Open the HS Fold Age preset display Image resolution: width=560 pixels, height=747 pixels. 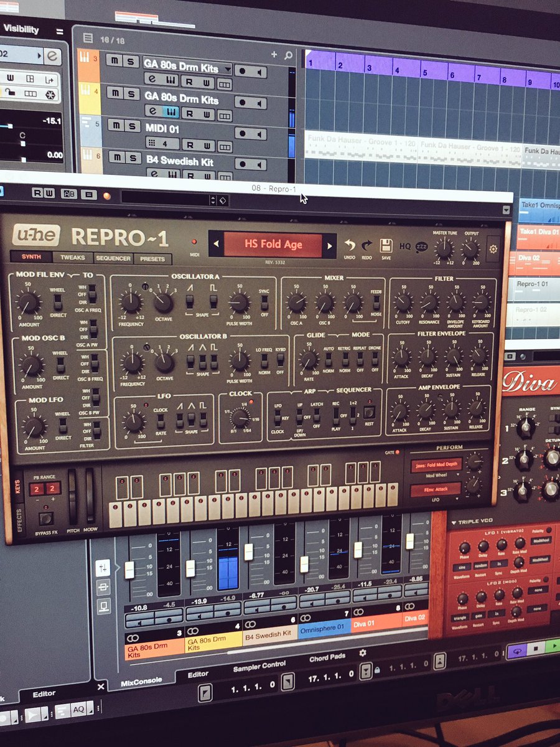[273, 244]
